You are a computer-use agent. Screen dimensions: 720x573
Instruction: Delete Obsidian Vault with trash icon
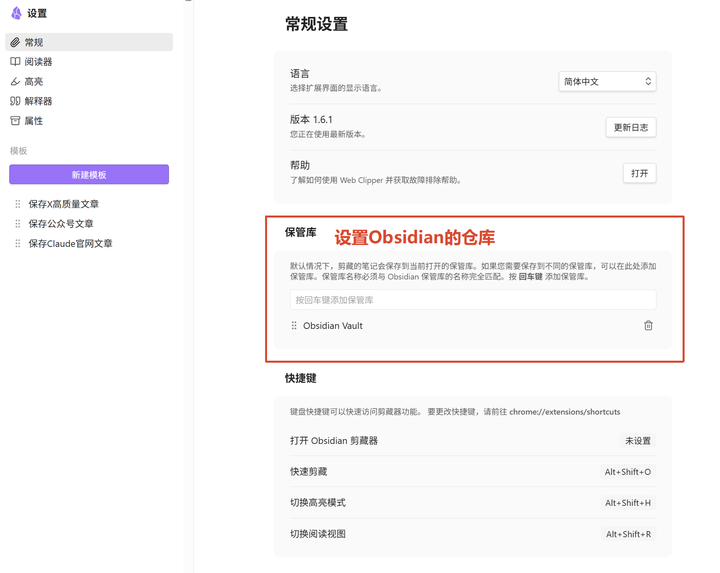point(648,326)
